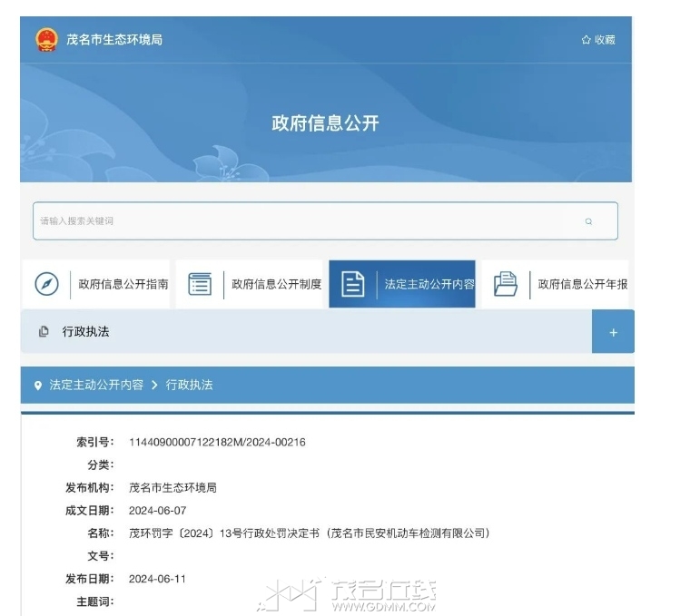Click the star icon beside 收藏

[x=586, y=40]
